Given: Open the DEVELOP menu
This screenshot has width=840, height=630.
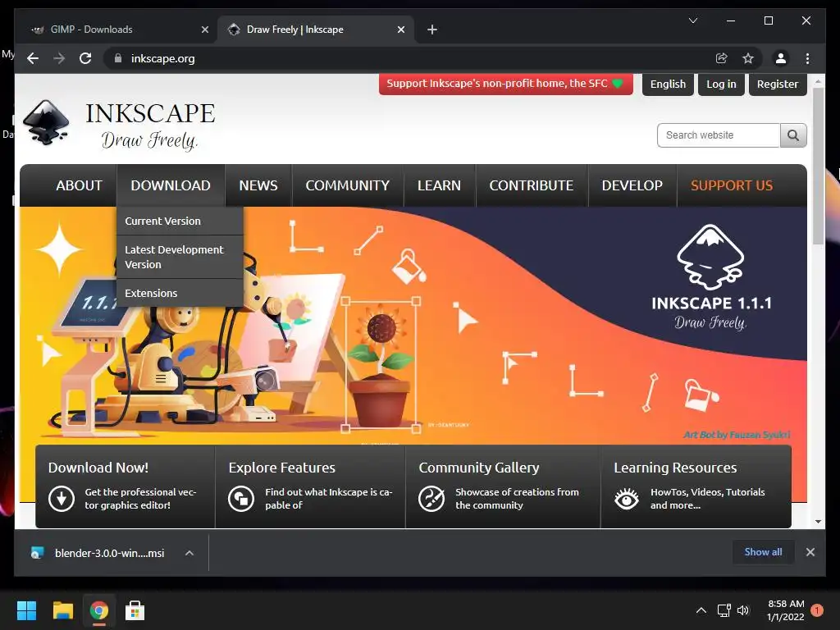Looking at the screenshot, I should [x=632, y=185].
